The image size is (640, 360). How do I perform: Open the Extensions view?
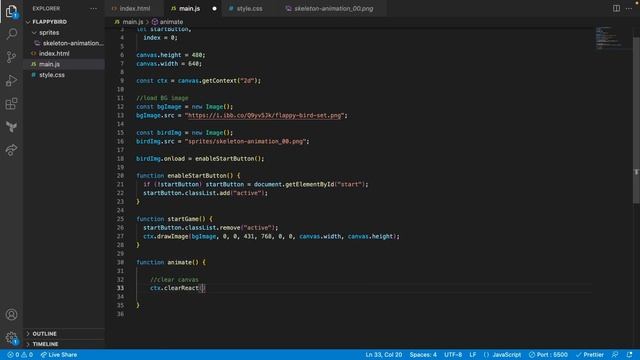point(11,104)
